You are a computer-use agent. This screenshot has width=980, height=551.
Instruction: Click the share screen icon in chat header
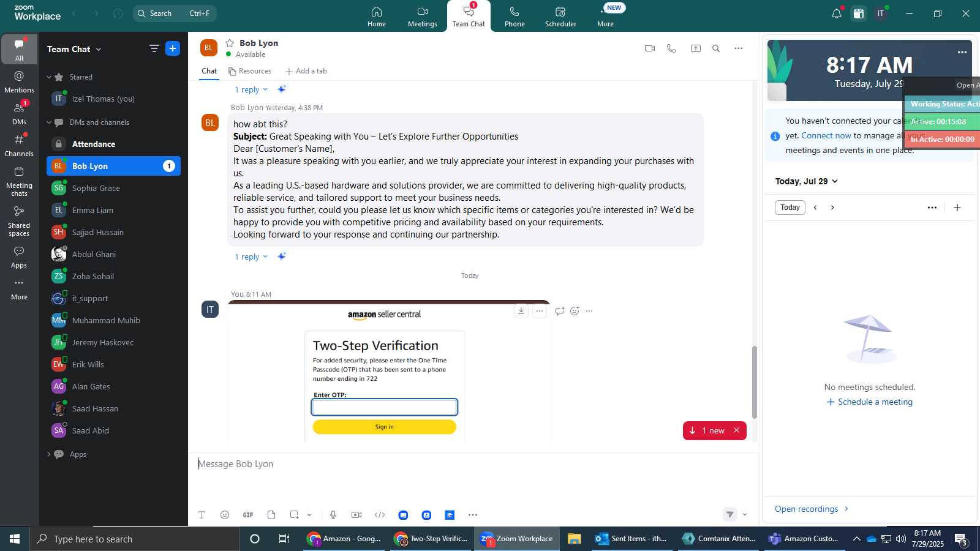point(696,48)
